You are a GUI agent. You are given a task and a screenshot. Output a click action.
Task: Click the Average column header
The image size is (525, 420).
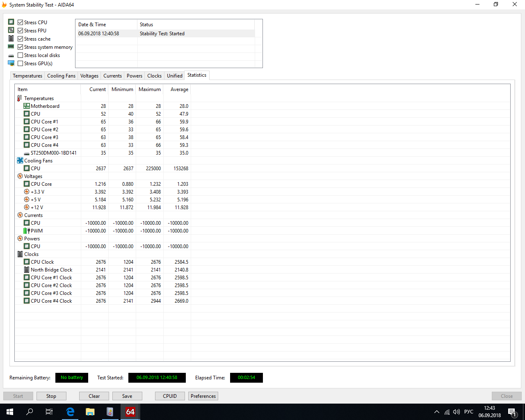pos(177,89)
